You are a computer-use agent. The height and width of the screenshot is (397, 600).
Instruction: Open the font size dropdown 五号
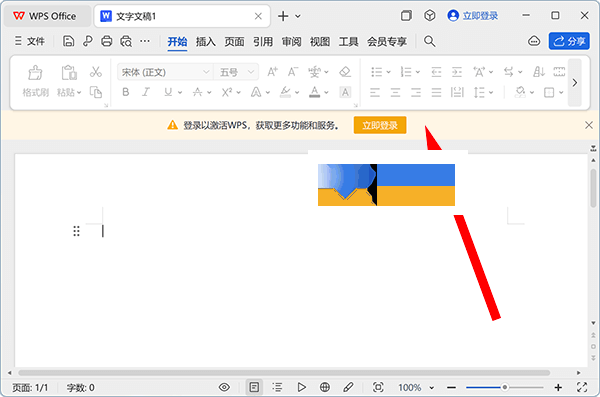[236, 72]
